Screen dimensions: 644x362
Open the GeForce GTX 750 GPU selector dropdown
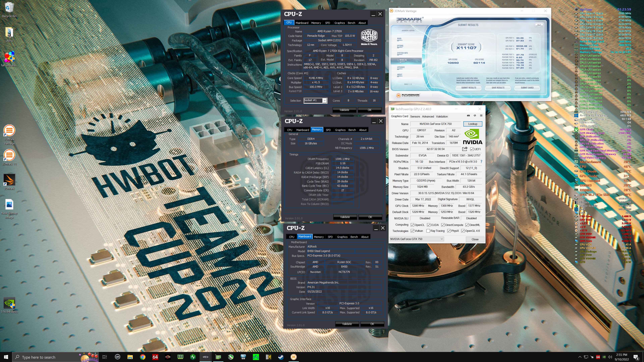click(417, 239)
